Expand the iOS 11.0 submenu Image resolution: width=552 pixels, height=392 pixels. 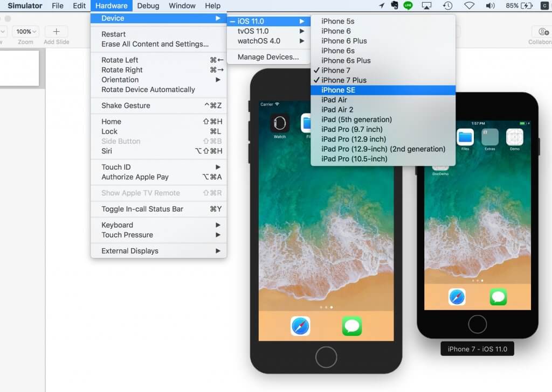coord(268,21)
